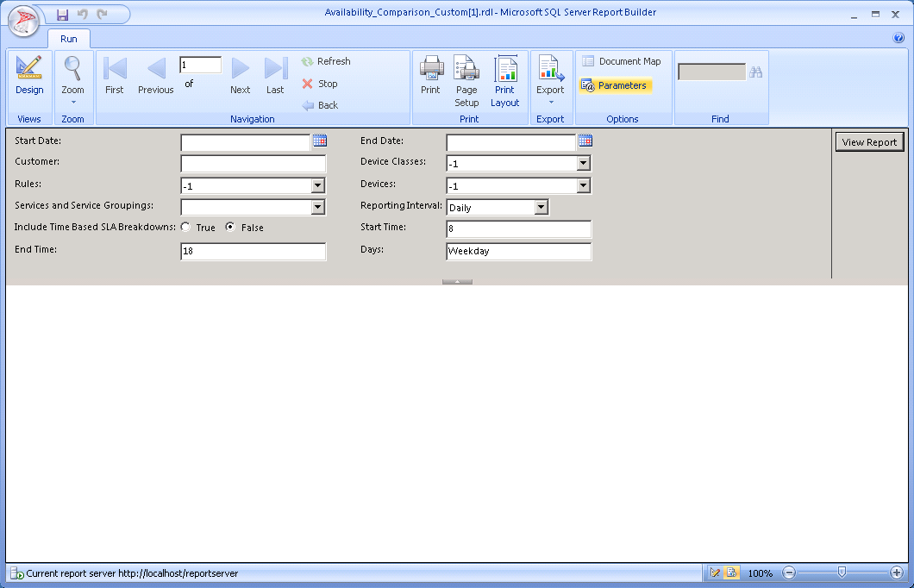This screenshot has width=914, height=588.
Task: Show the Document Map
Action: [622, 61]
